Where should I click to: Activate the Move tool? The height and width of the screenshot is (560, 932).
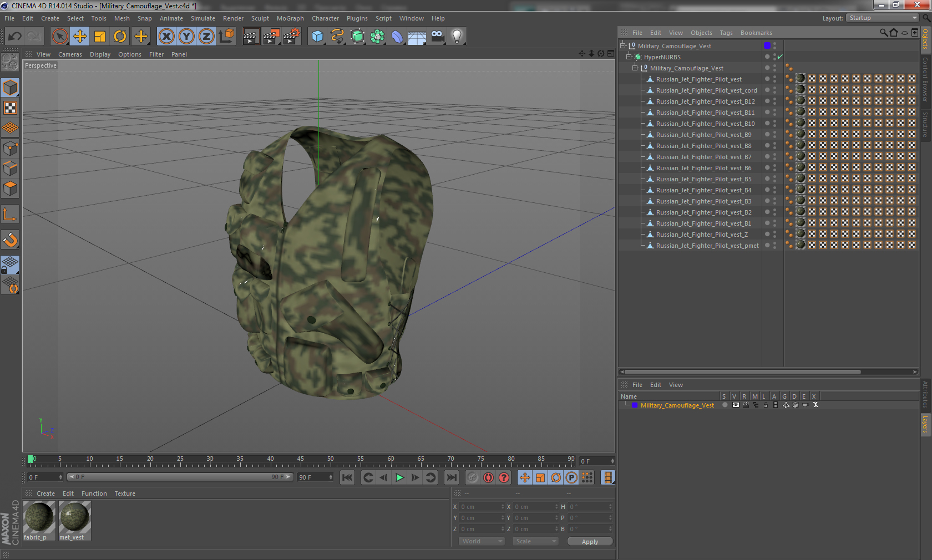click(x=80, y=37)
